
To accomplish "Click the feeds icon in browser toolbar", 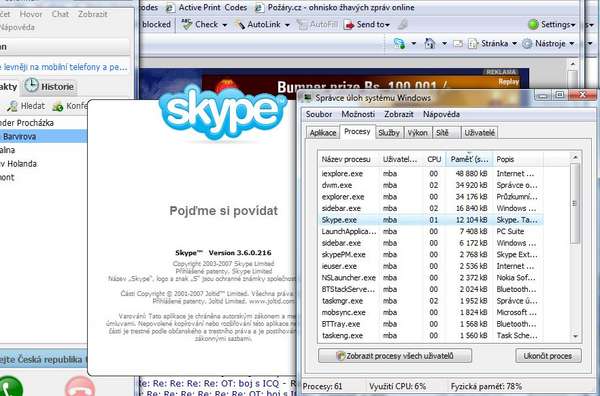I will click(x=399, y=44).
